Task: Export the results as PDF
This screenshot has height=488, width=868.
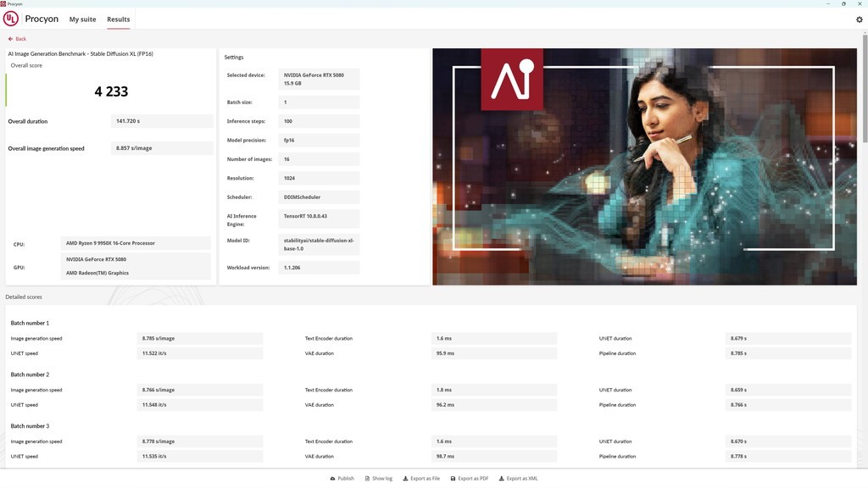Action: [x=470, y=479]
